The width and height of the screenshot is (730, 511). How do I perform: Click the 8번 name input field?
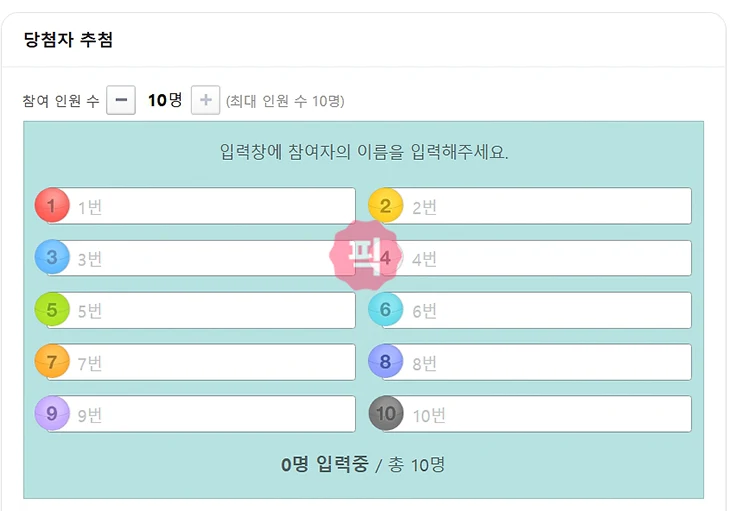pyautogui.click(x=545, y=363)
